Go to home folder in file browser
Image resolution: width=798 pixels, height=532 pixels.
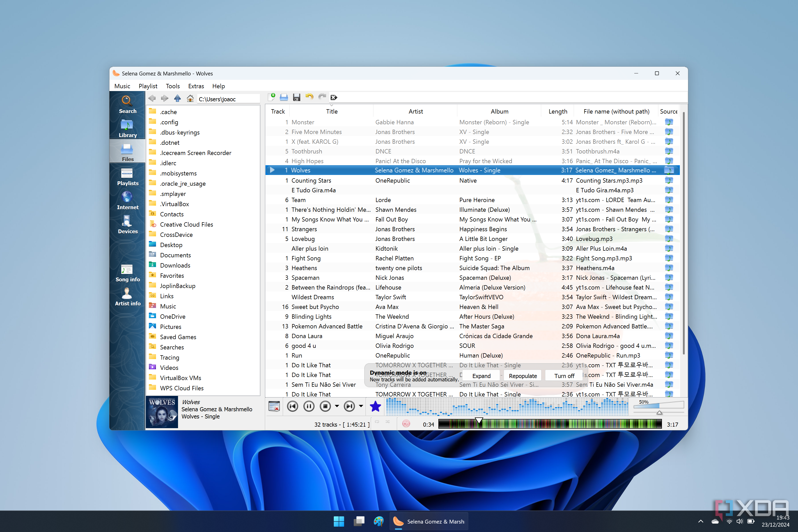point(190,98)
